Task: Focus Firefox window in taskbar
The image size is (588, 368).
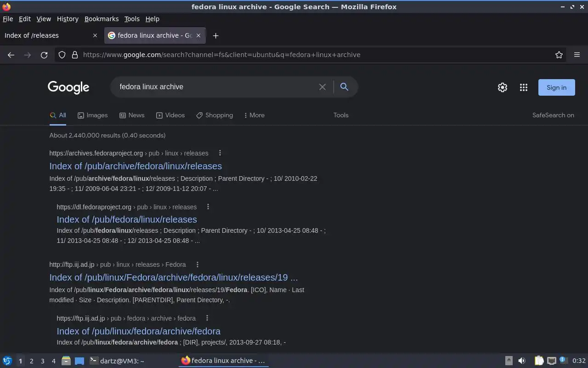Action: [224, 361]
